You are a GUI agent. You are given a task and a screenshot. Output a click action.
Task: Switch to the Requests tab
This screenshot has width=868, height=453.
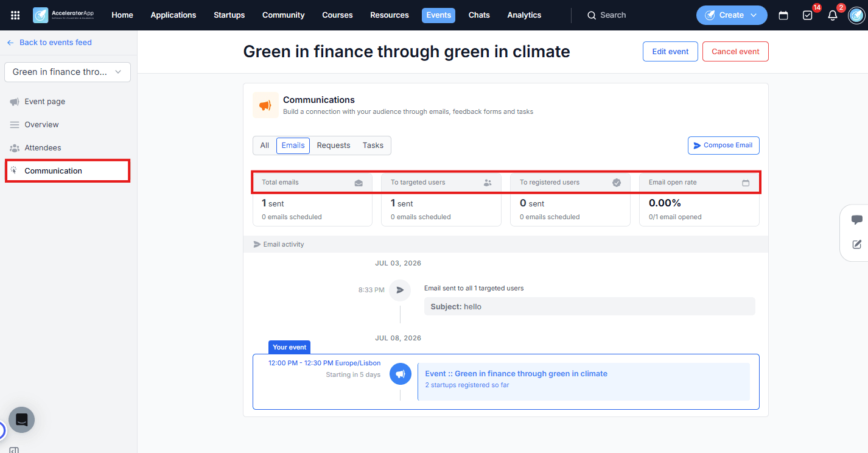coord(334,146)
